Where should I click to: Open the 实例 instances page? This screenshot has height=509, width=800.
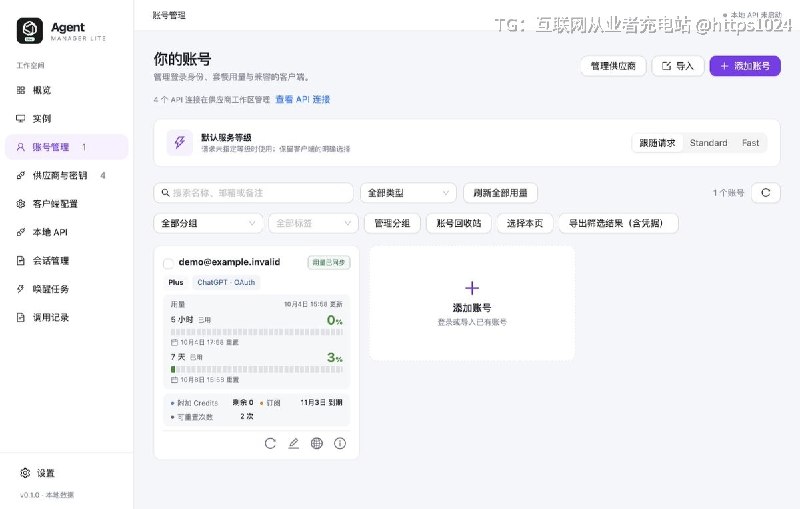pos(66,119)
